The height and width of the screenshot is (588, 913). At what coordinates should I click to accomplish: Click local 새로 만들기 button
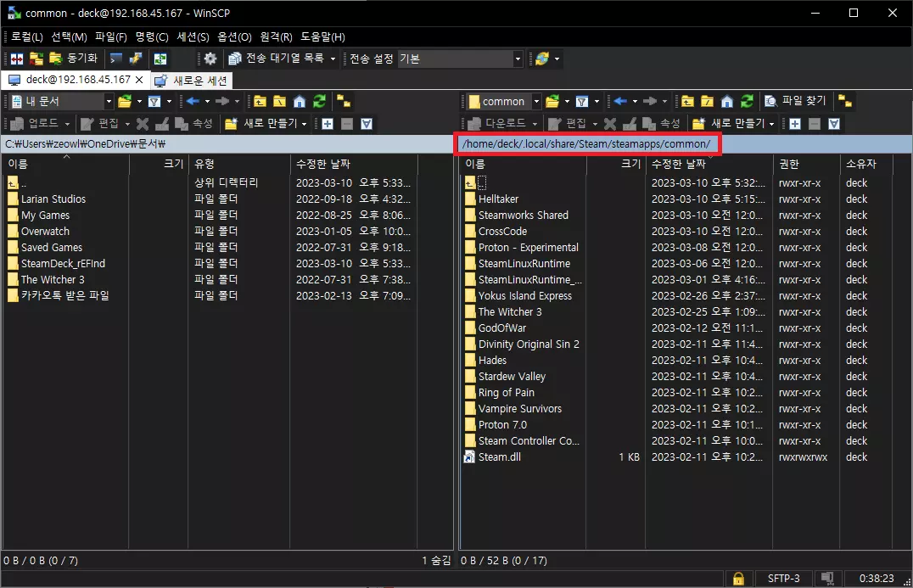point(261,123)
